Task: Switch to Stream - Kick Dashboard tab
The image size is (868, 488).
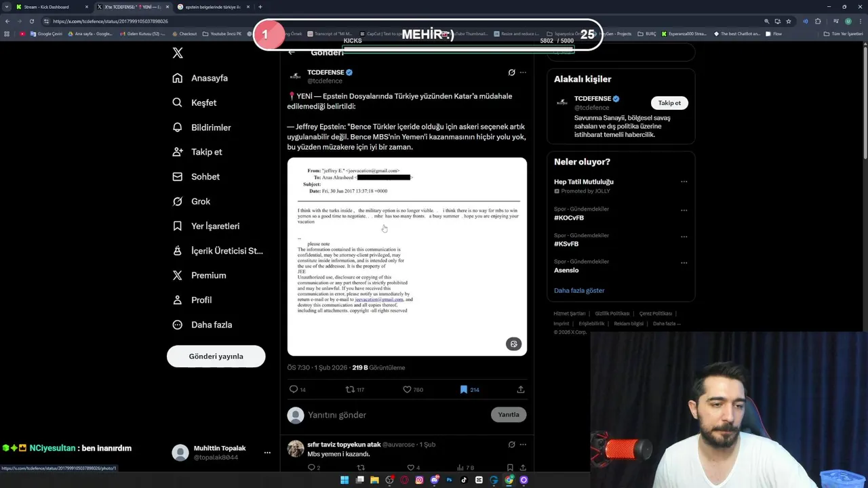Action: 47,7
